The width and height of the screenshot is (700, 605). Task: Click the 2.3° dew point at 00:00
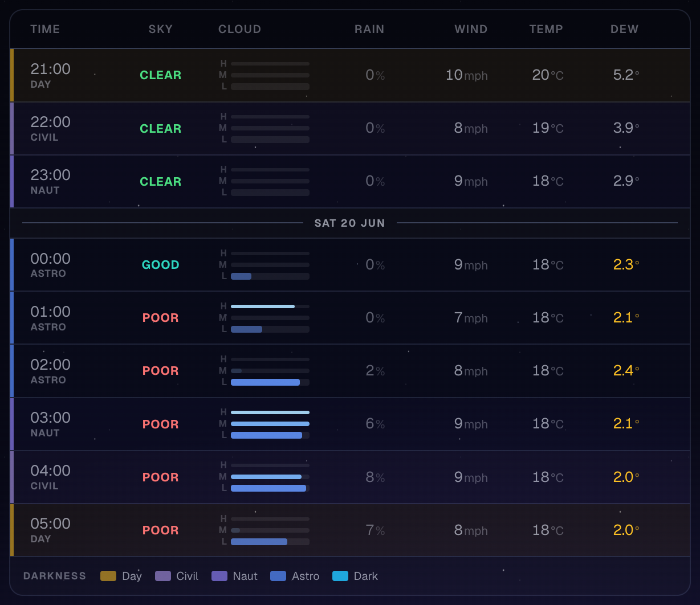626,265
